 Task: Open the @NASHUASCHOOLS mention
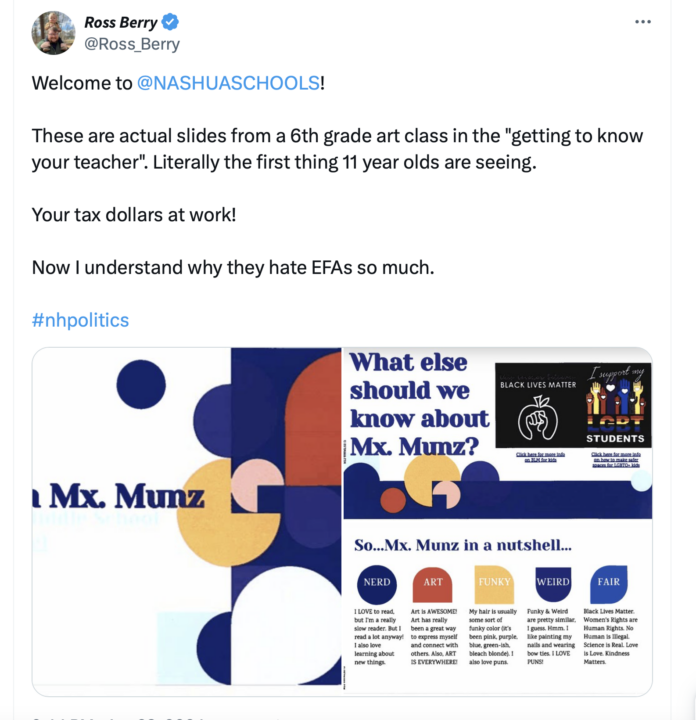tap(228, 83)
